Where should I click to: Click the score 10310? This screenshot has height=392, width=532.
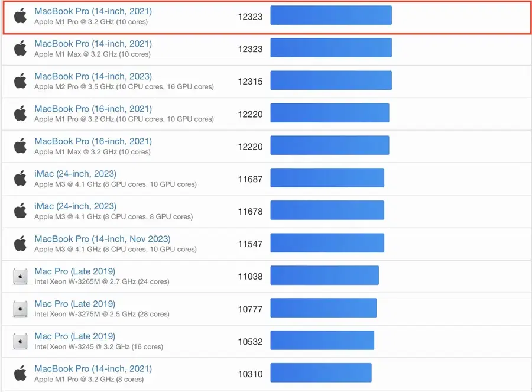click(251, 374)
